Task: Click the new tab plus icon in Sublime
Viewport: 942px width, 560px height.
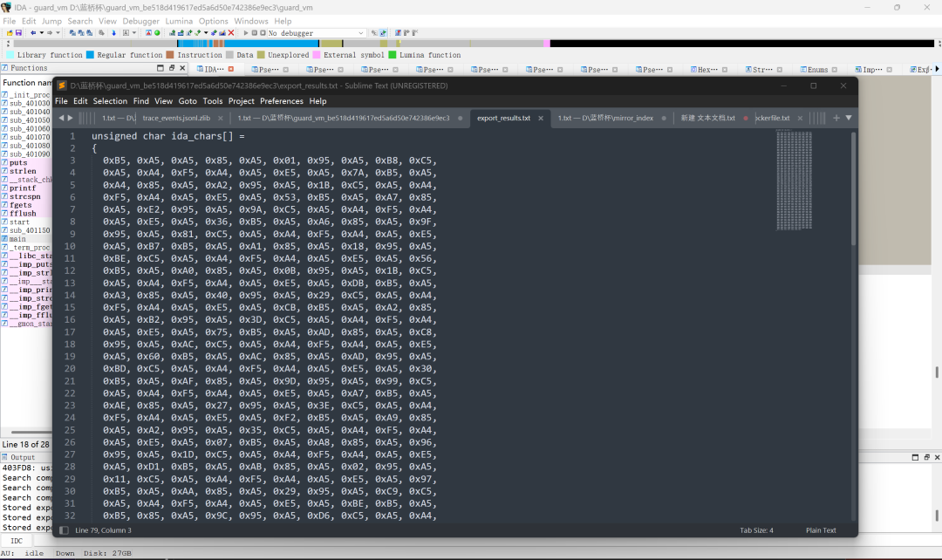Action: [x=836, y=118]
